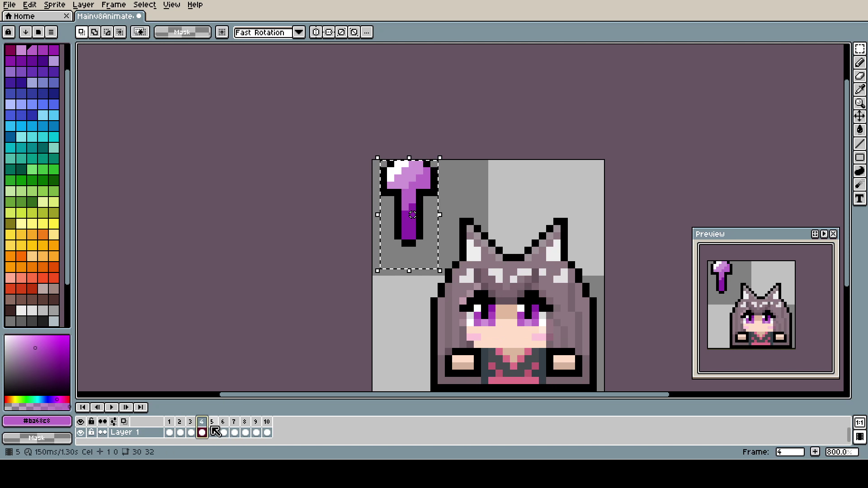Open the Sprite menu
Screen dimensions: 868x488
coord(54,5)
